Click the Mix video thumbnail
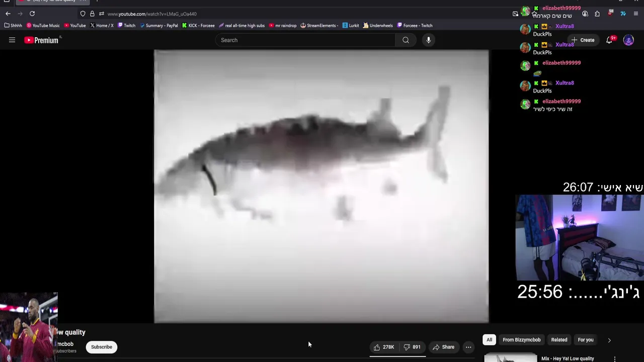This screenshot has width=644, height=362. [510, 358]
